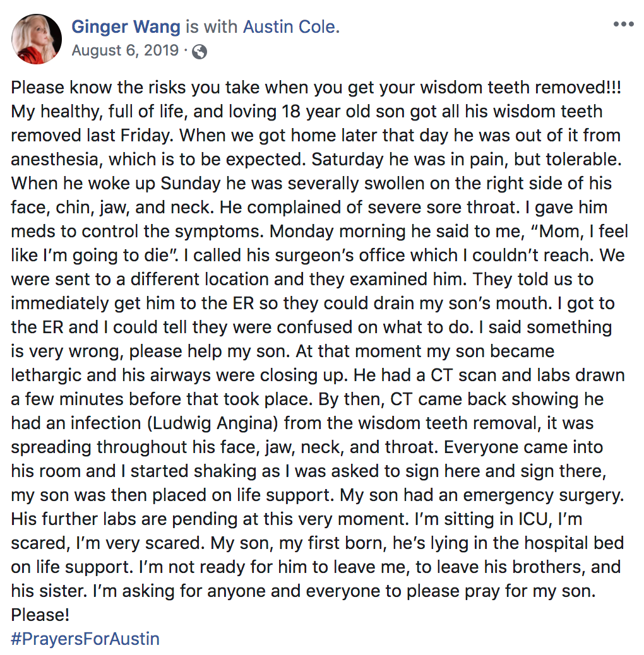Click the #PrayersForAustin hashtag
This screenshot has height=655, width=644.
[85, 638]
